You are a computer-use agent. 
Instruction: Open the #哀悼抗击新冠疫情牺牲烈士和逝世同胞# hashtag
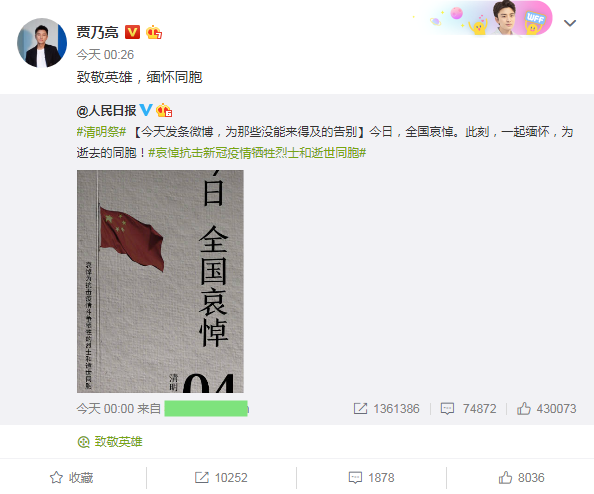257,153
